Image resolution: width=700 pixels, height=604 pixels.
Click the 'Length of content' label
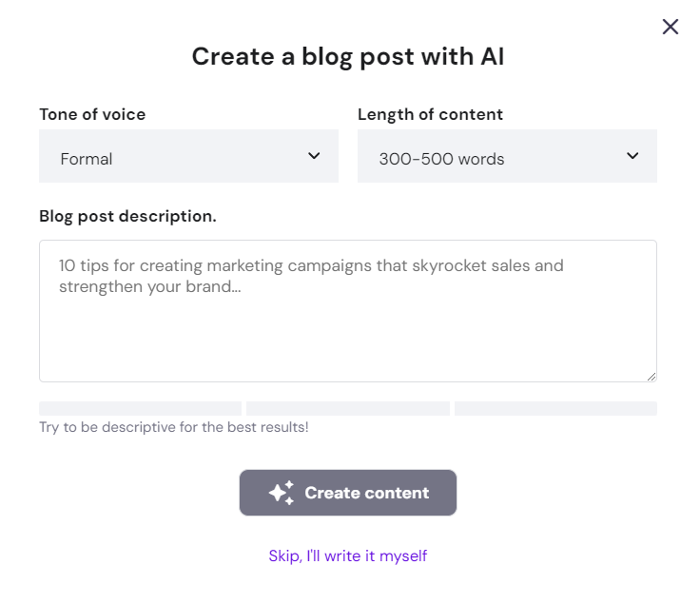(x=430, y=114)
